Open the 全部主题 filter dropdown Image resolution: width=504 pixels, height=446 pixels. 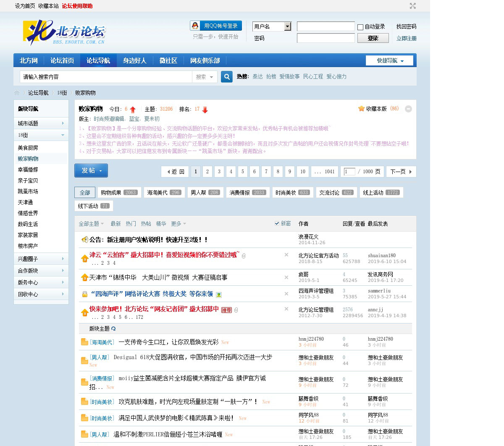click(x=91, y=224)
